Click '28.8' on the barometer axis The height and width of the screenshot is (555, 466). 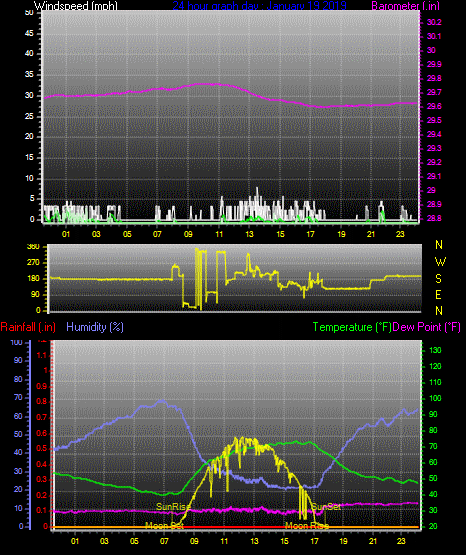click(x=434, y=218)
